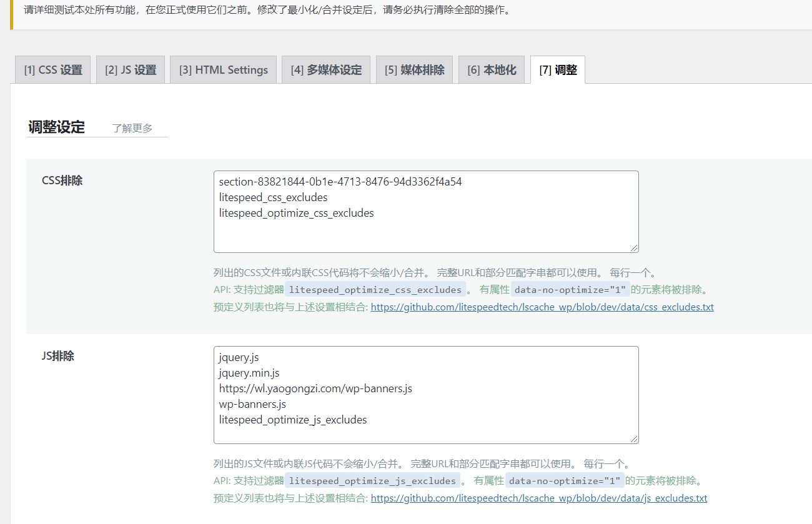Select the [7] 调整 tab

pyautogui.click(x=558, y=70)
